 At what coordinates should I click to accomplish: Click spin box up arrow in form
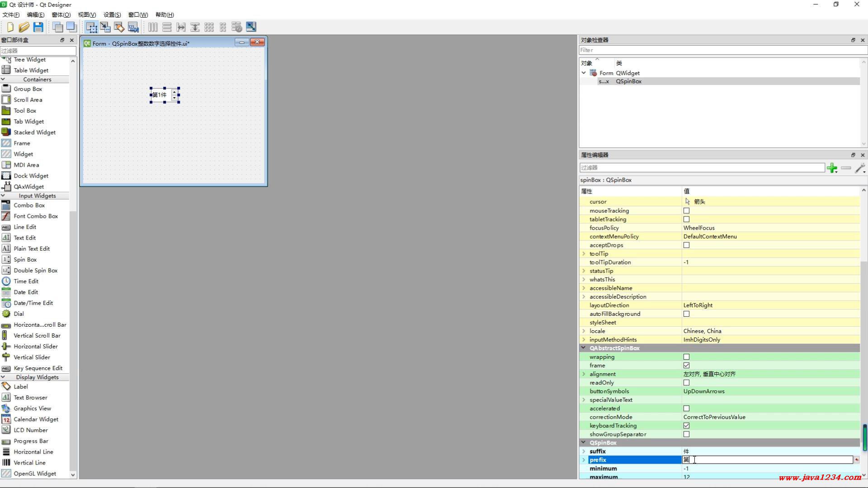[175, 93]
